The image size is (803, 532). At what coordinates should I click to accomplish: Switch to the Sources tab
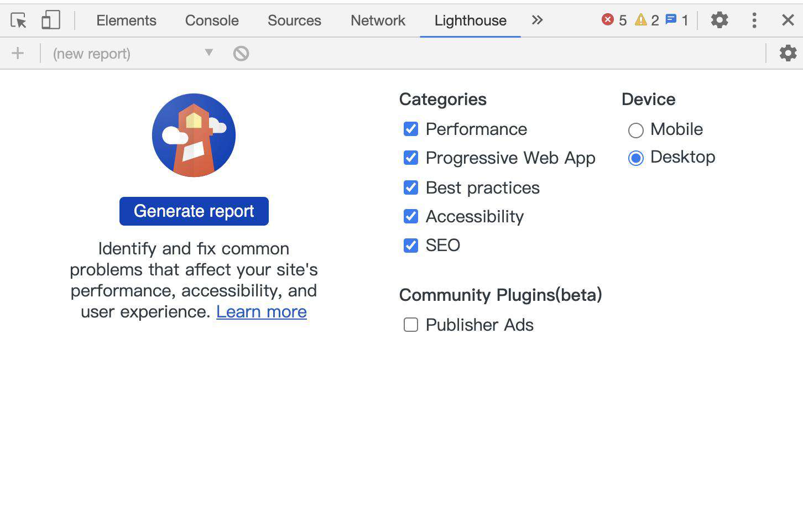coord(294,20)
